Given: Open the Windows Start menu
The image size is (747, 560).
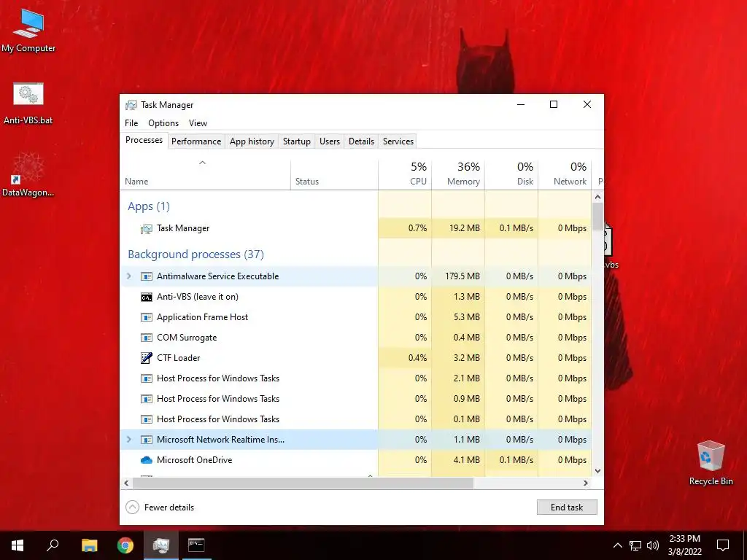Looking at the screenshot, I should pos(18,545).
